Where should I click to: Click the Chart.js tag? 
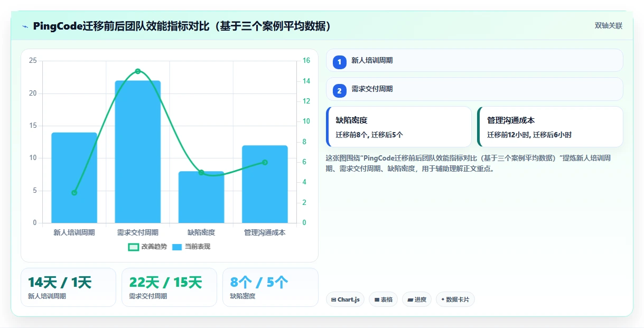tap(345, 299)
